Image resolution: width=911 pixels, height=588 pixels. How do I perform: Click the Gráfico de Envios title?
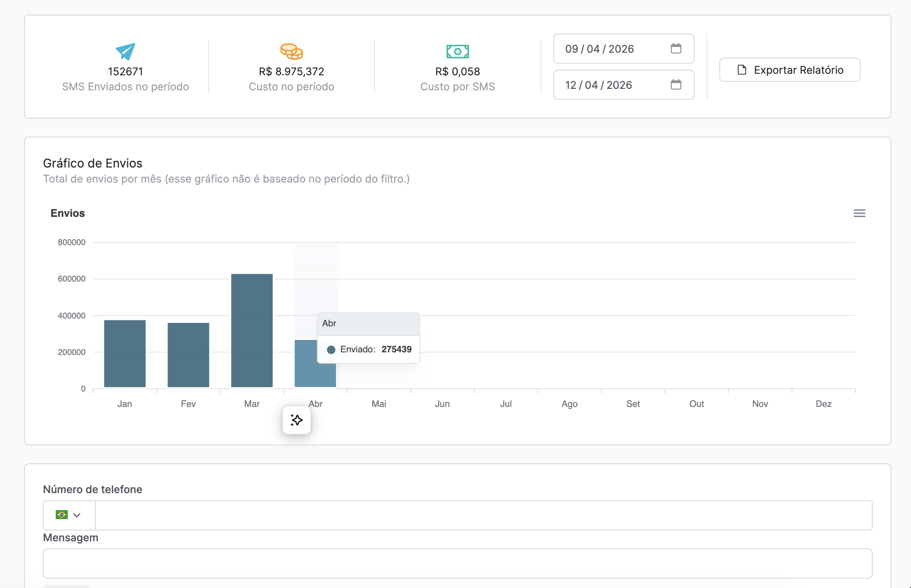pos(93,163)
